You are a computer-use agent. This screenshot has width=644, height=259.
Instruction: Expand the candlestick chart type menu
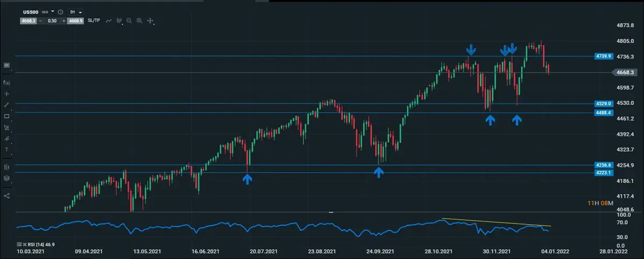click(119, 21)
